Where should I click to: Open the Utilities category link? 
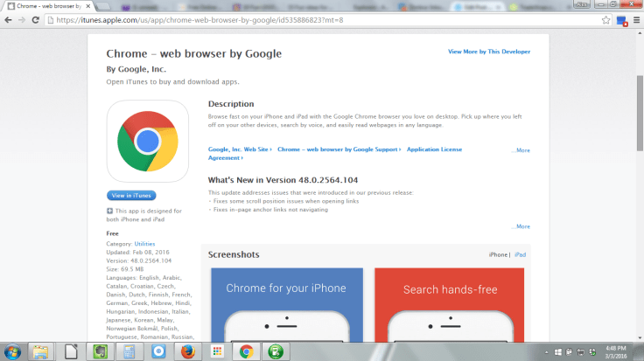144,244
